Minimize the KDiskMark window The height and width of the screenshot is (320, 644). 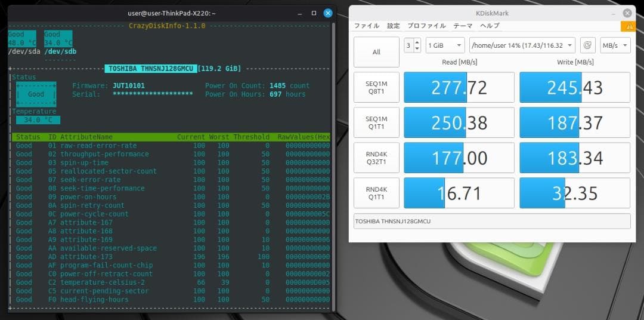coord(613,13)
